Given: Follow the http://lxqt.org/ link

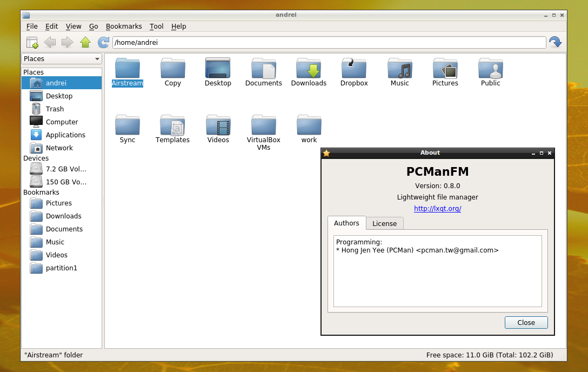Looking at the screenshot, I should [437, 208].
